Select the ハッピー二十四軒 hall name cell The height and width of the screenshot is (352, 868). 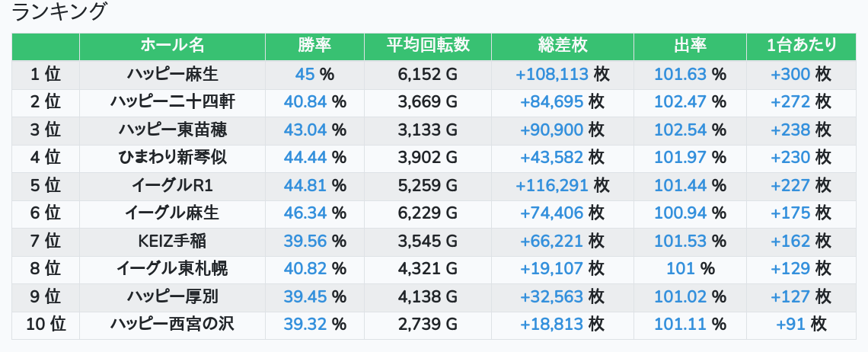coord(173,102)
